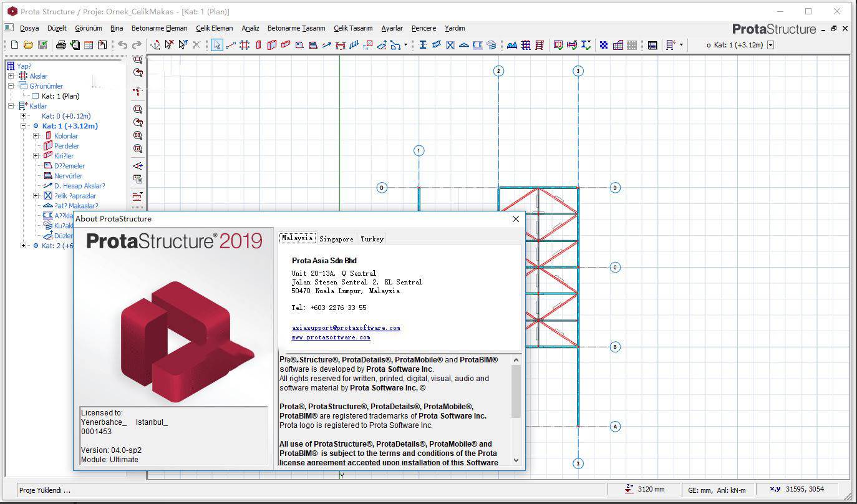Select Kat: 1 (Plan) view in tree
Screen dimensions: 857x504
click(x=61, y=96)
